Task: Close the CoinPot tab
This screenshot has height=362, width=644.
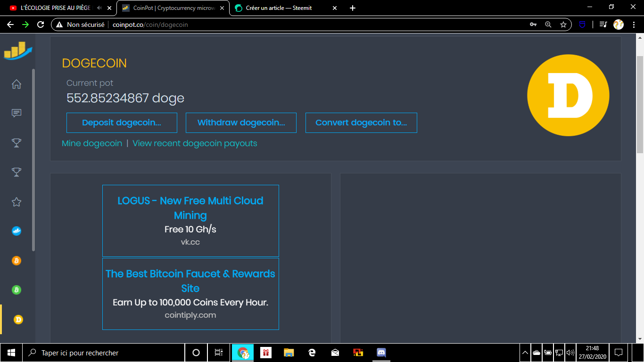Action: click(222, 8)
